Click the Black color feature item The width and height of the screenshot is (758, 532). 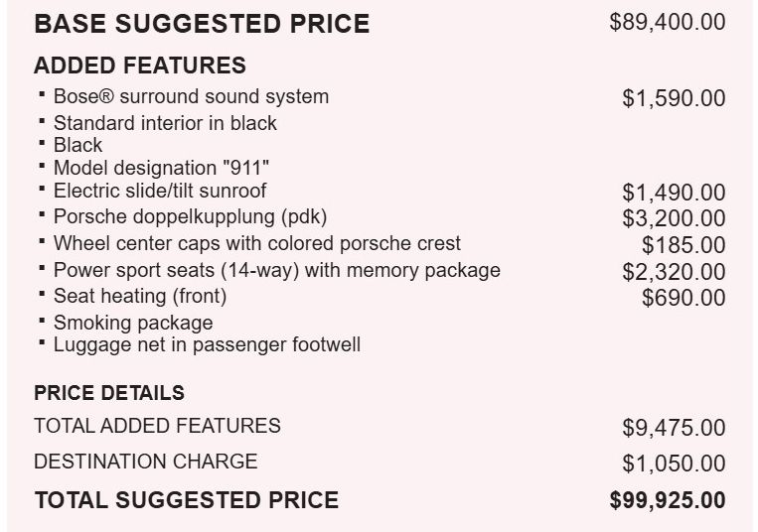pyautogui.click(x=77, y=145)
